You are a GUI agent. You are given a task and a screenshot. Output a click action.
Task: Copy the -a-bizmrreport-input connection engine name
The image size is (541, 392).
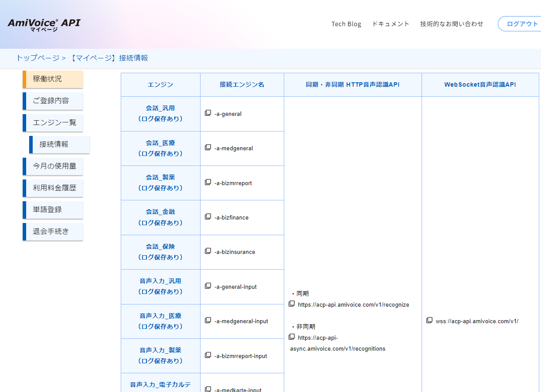[x=208, y=355]
